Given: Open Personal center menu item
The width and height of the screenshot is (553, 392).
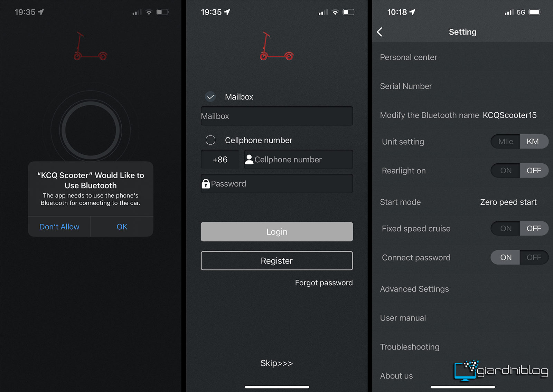Looking at the screenshot, I should tap(462, 57).
